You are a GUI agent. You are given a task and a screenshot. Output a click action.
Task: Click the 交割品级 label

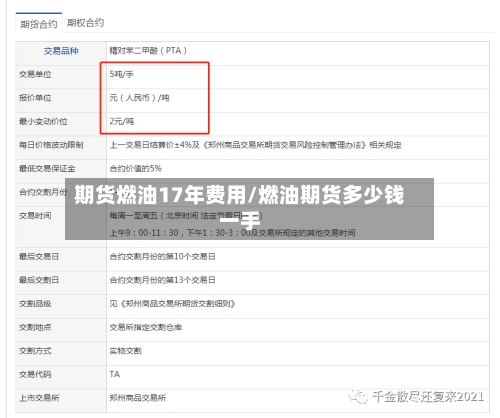click(x=35, y=304)
